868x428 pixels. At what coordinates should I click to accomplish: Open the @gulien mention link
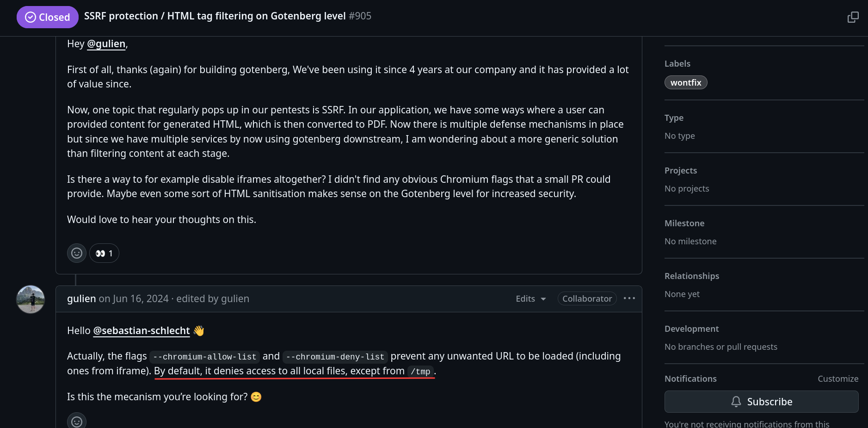coord(106,44)
